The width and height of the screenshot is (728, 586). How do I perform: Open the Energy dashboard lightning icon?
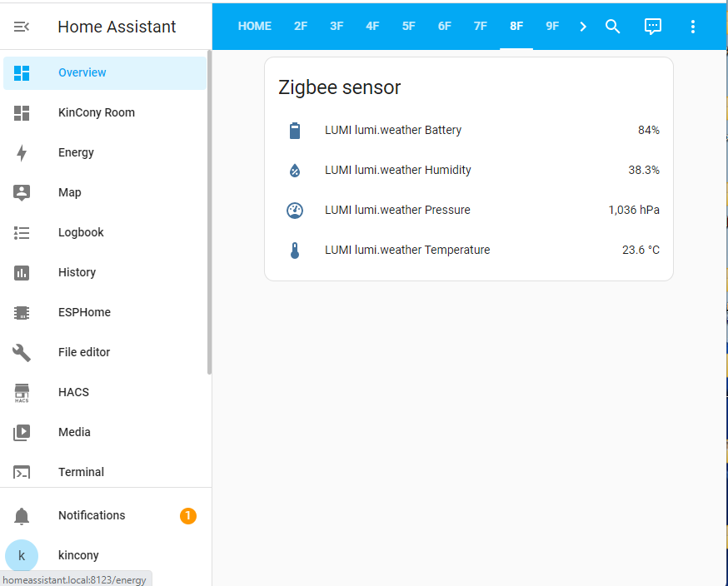click(x=22, y=152)
